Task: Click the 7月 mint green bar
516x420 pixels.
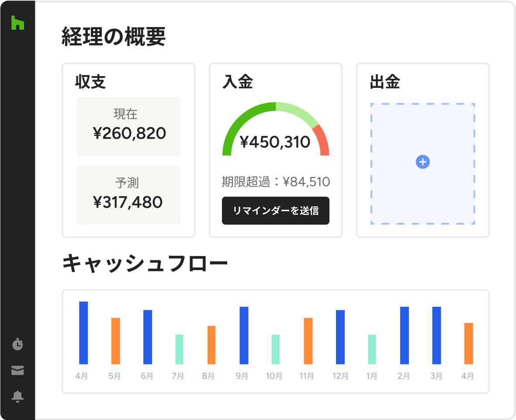Action: click(179, 349)
